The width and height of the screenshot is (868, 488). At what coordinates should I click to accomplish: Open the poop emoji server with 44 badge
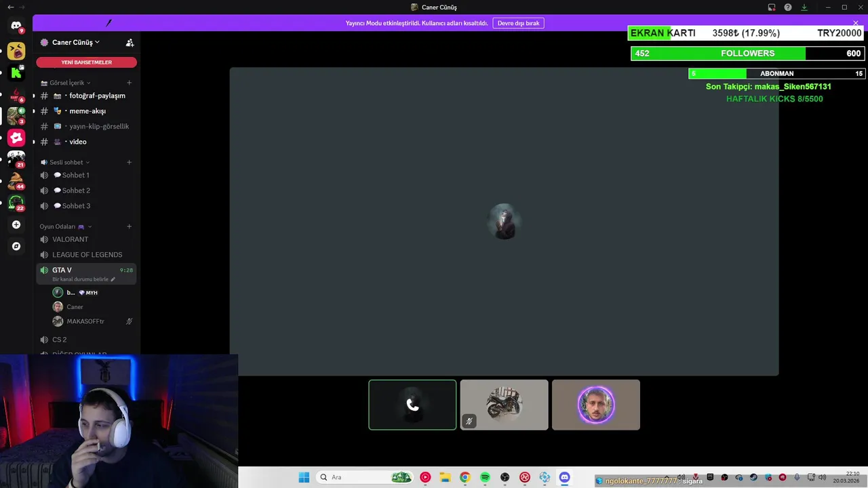point(16,181)
